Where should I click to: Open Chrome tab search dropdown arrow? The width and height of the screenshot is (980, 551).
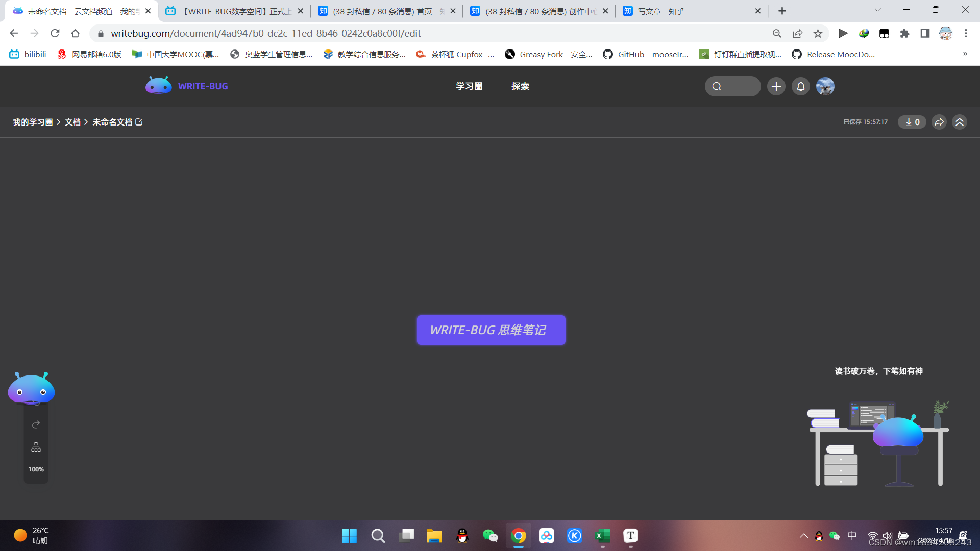(877, 10)
